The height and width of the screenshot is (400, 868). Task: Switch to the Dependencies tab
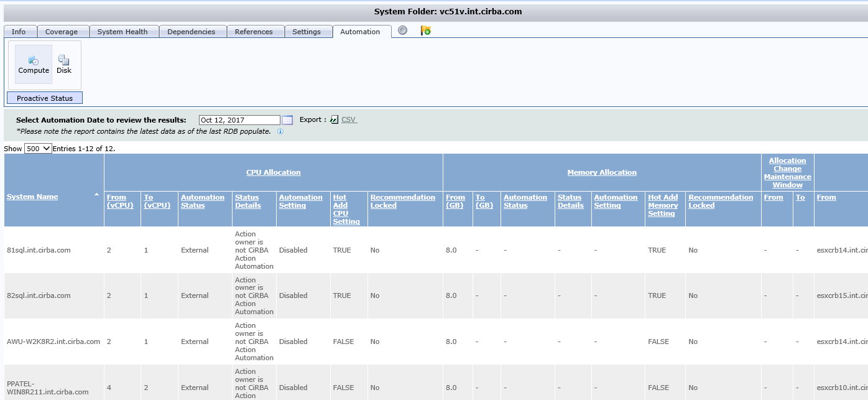[x=193, y=31]
